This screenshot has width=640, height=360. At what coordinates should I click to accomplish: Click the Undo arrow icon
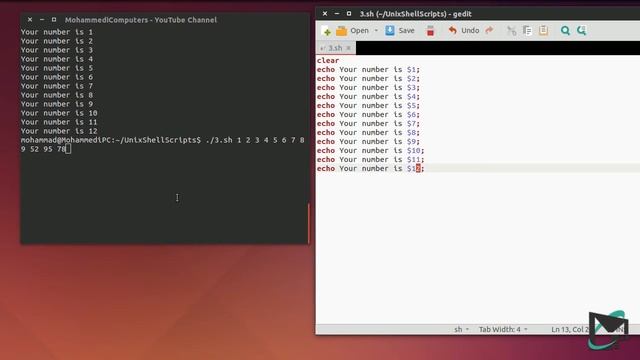452,31
